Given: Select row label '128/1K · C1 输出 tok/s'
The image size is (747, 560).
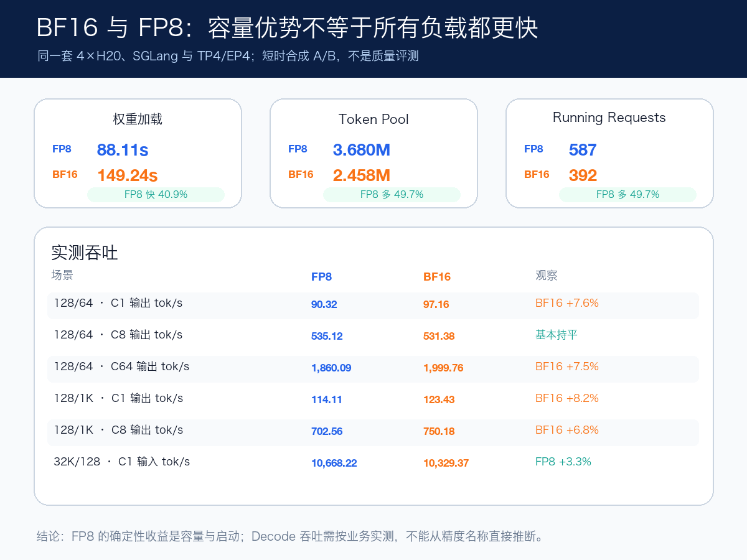Looking at the screenshot, I should pyautogui.click(x=118, y=398).
